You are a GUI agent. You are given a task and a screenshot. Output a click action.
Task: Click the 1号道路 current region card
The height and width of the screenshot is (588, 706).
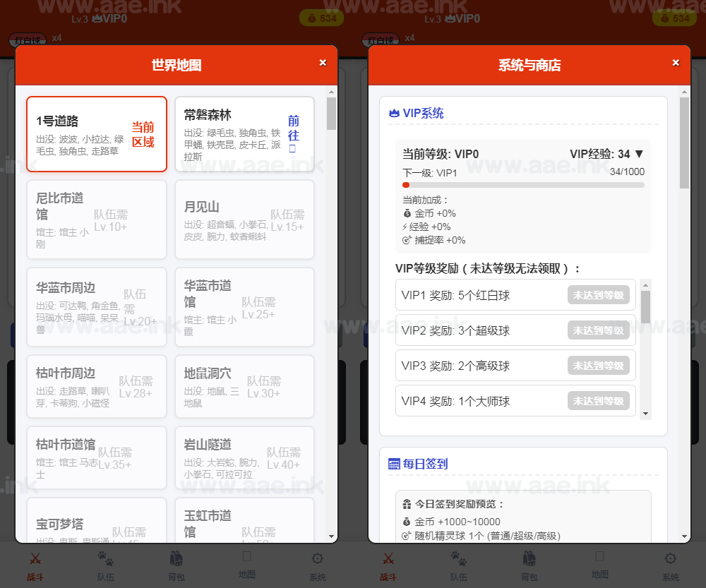pyautogui.click(x=96, y=134)
